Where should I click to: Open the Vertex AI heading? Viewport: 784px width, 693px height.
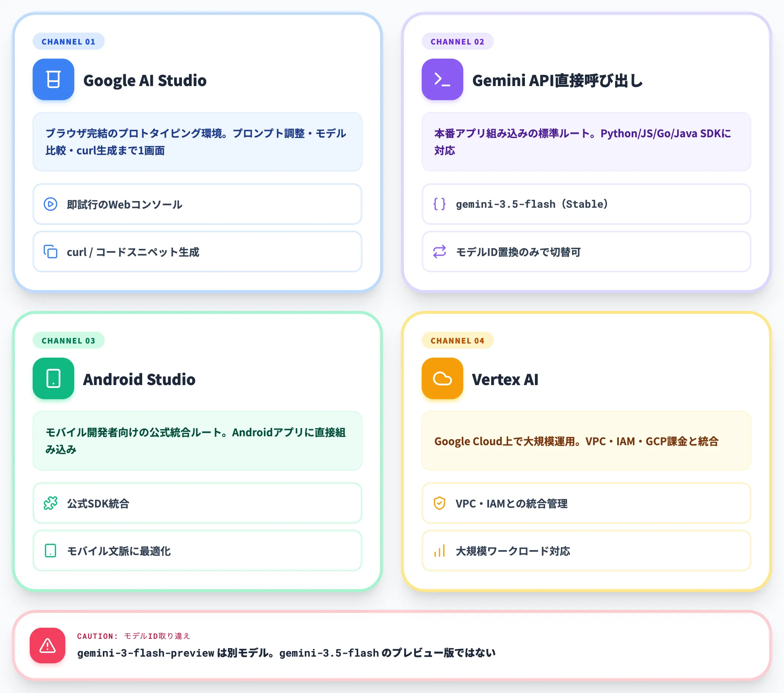(x=505, y=380)
